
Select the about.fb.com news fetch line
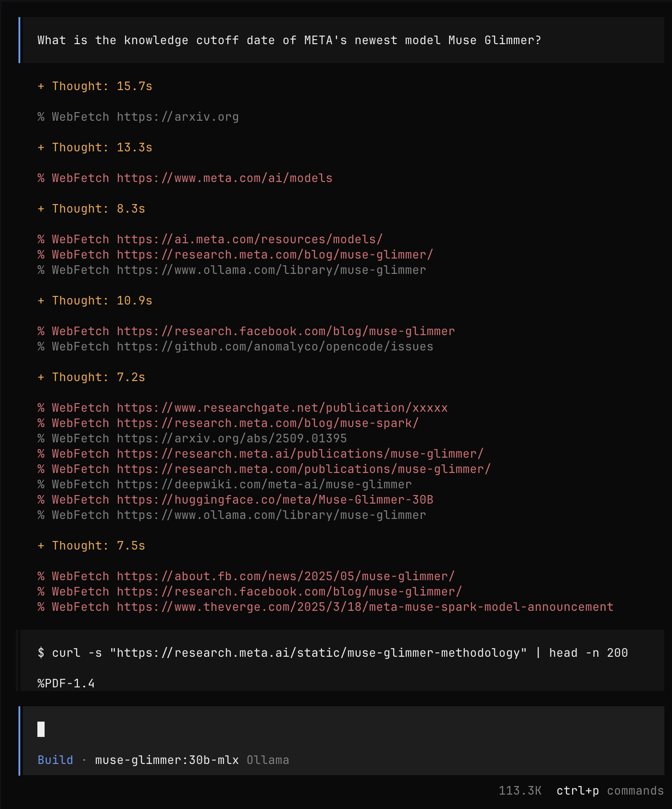click(246, 576)
